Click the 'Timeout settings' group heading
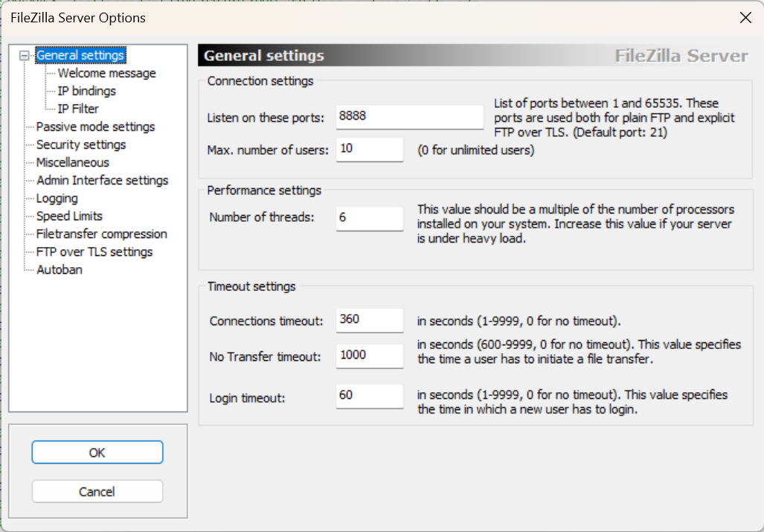The image size is (764, 532). [x=251, y=286]
